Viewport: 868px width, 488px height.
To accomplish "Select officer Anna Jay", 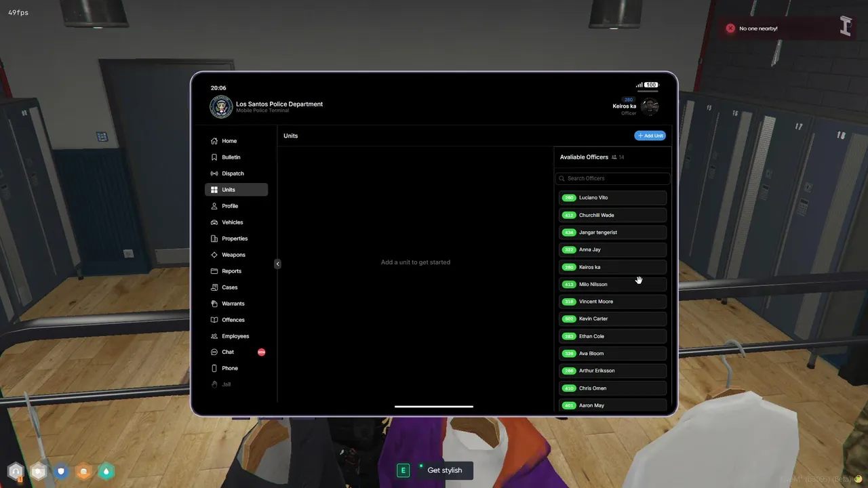I will tap(613, 249).
